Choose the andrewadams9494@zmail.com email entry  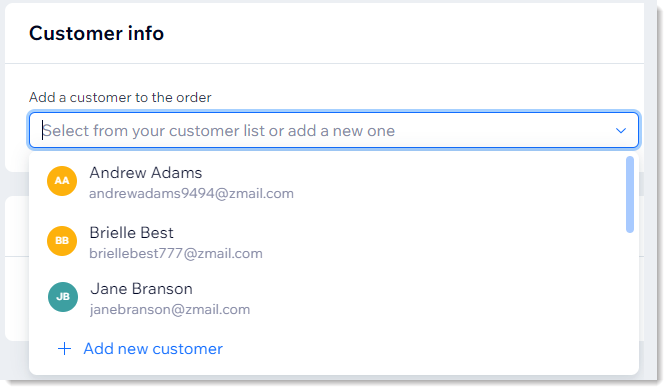click(x=191, y=194)
